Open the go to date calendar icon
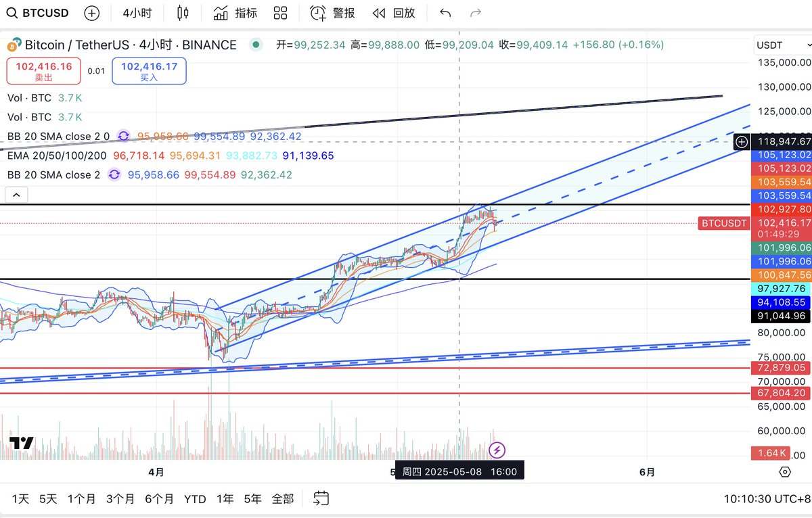This screenshot has width=812, height=518. pyautogui.click(x=321, y=499)
